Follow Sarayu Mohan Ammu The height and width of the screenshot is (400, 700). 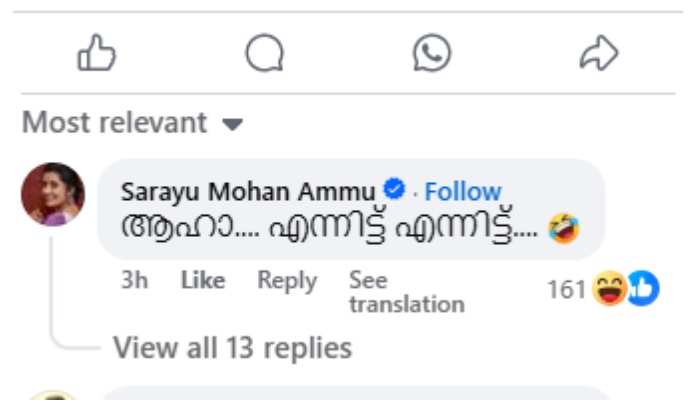click(463, 191)
